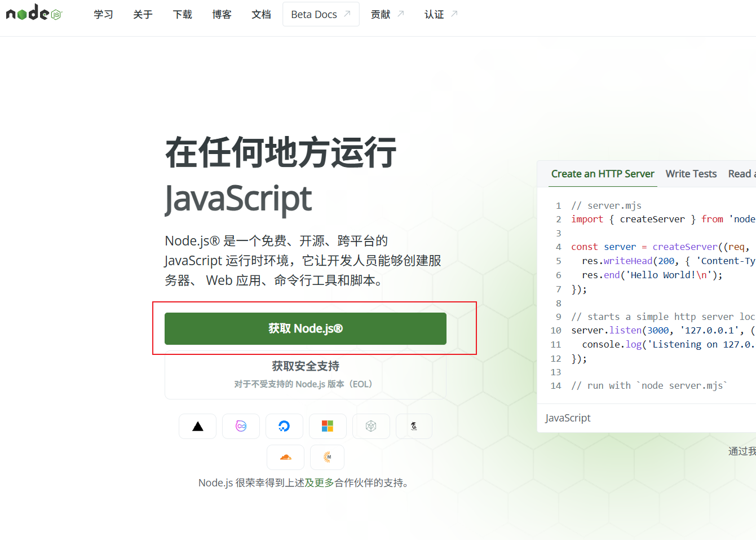
Task: Open the 认证 external link
Action: (441, 14)
